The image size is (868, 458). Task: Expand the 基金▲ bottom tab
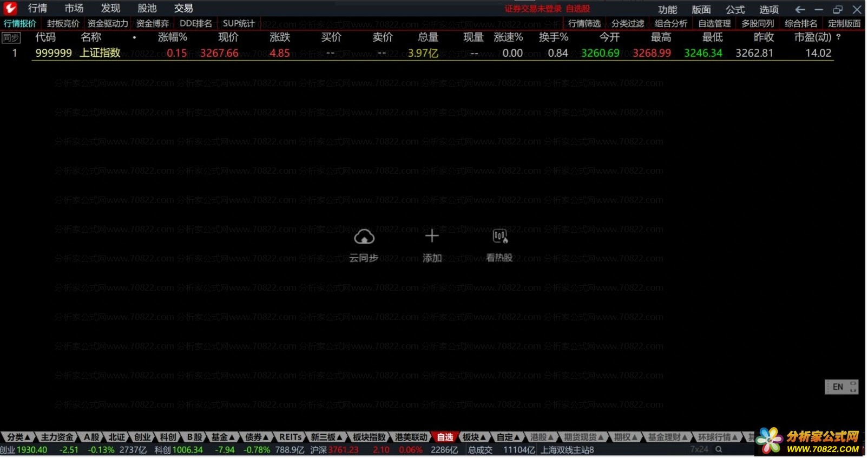(x=223, y=437)
